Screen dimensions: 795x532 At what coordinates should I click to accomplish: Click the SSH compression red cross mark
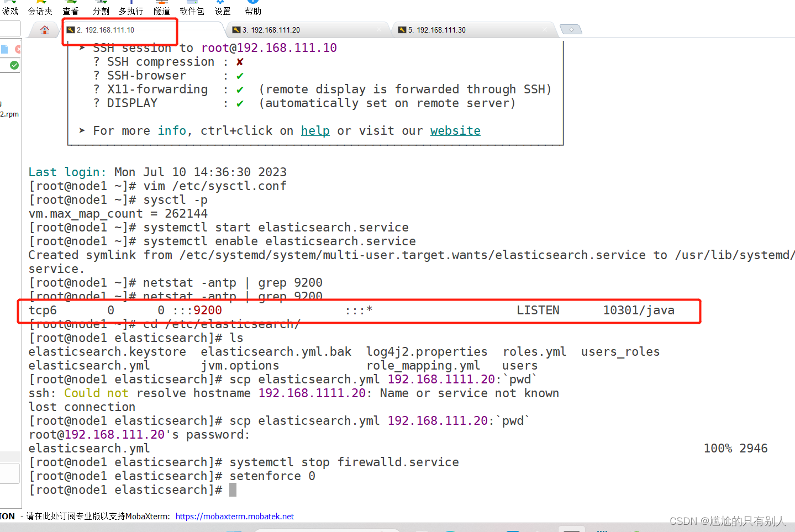tap(240, 62)
